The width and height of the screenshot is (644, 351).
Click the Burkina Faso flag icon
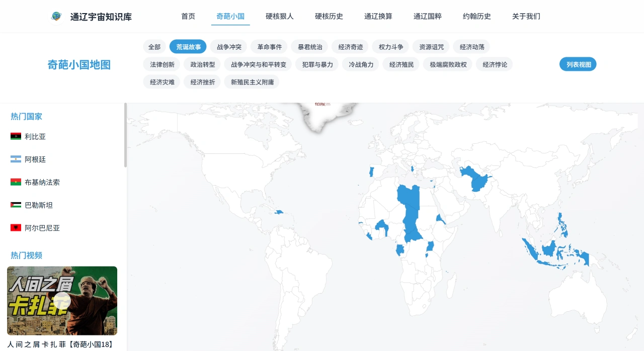pos(16,182)
